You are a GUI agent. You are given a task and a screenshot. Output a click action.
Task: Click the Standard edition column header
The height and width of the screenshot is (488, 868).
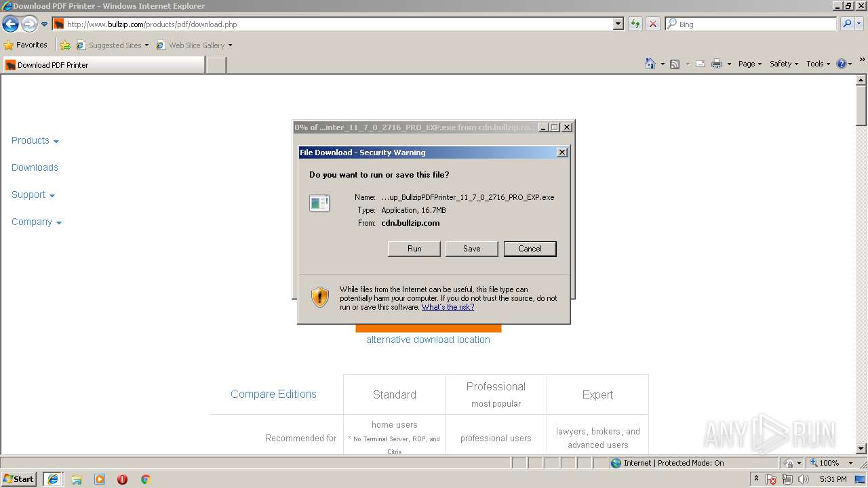[x=395, y=394]
